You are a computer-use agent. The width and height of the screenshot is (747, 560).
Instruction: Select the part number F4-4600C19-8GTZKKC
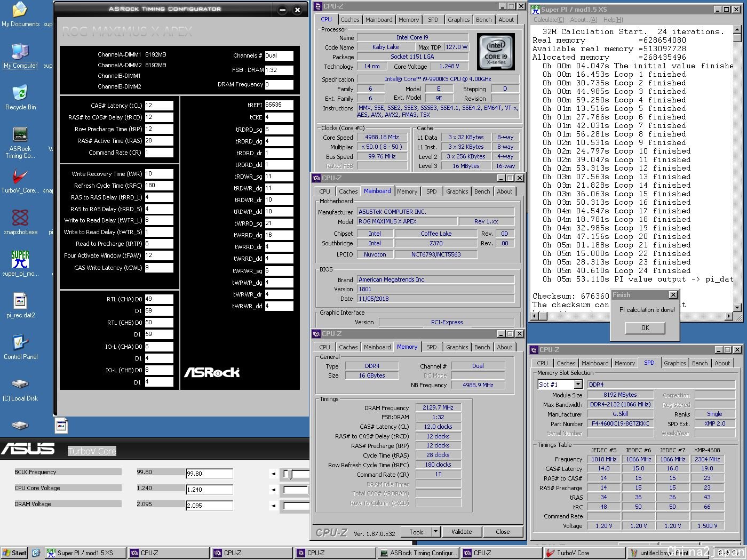[621, 423]
